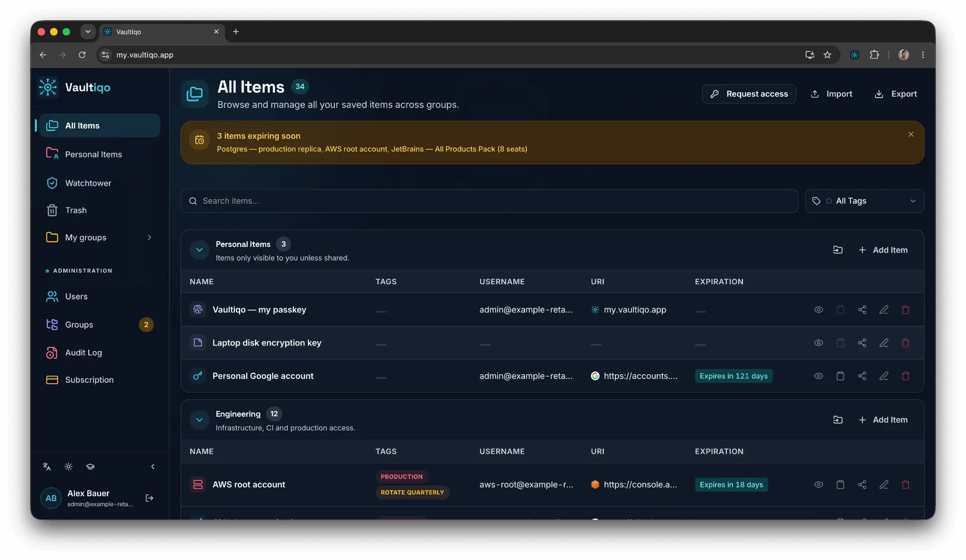Image resolution: width=966 pixels, height=560 pixels.
Task: Delete the Vaultiqo — my passkey item
Action: pos(905,310)
